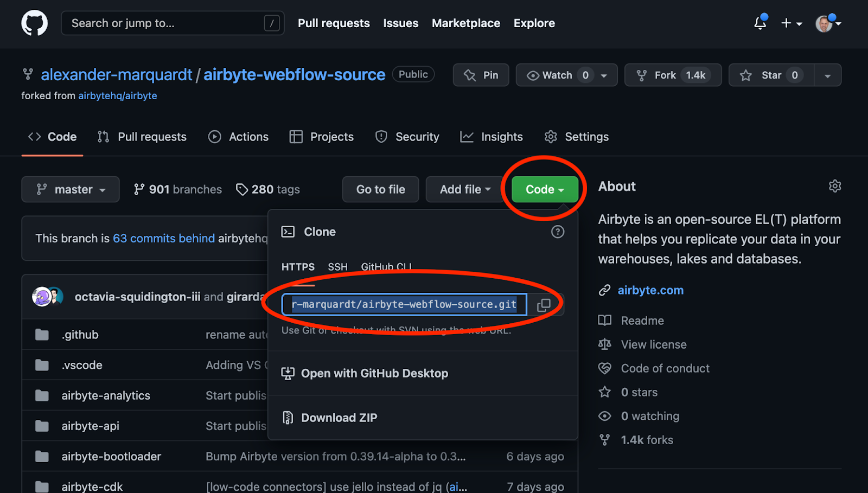Select Download ZIP
Image resolution: width=868 pixels, height=493 pixels.
click(339, 418)
